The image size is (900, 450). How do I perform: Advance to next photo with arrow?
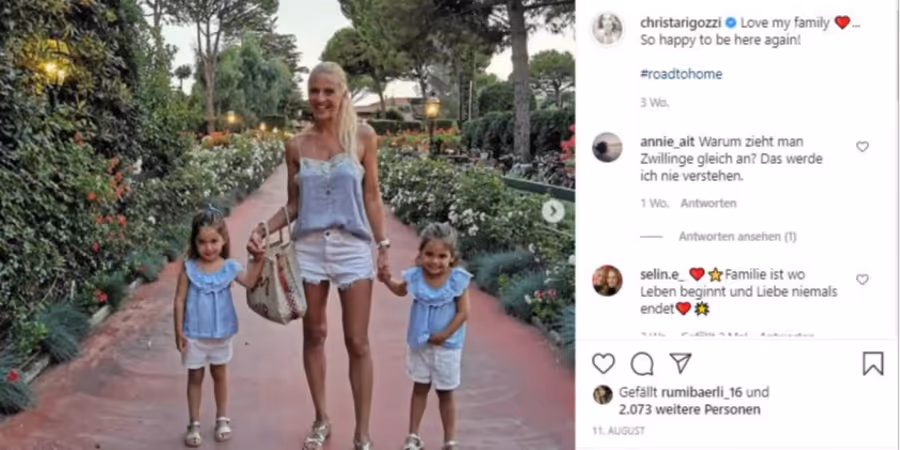coord(553,211)
